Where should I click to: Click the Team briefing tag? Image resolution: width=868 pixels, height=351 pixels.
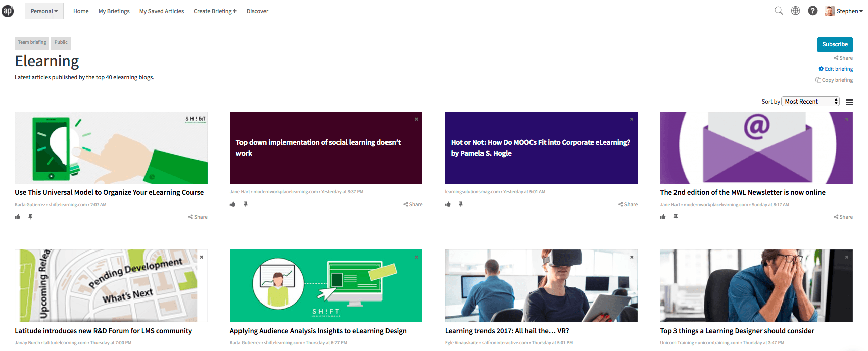(x=32, y=43)
